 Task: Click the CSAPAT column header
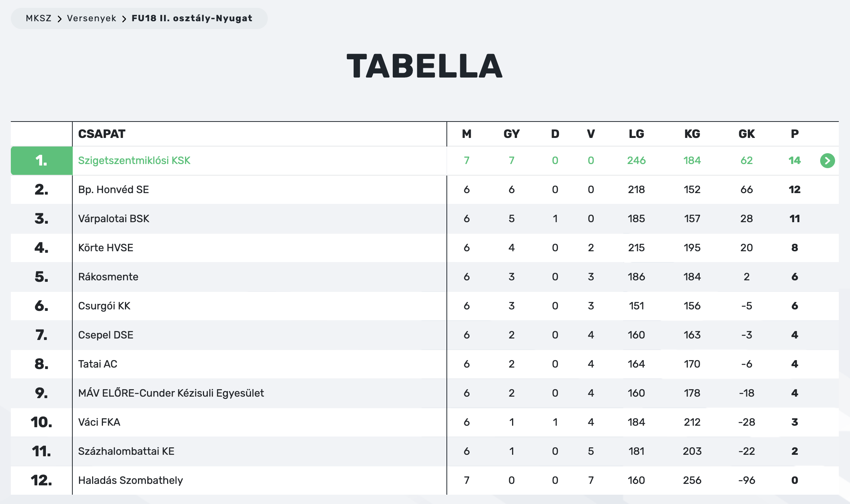click(x=101, y=134)
